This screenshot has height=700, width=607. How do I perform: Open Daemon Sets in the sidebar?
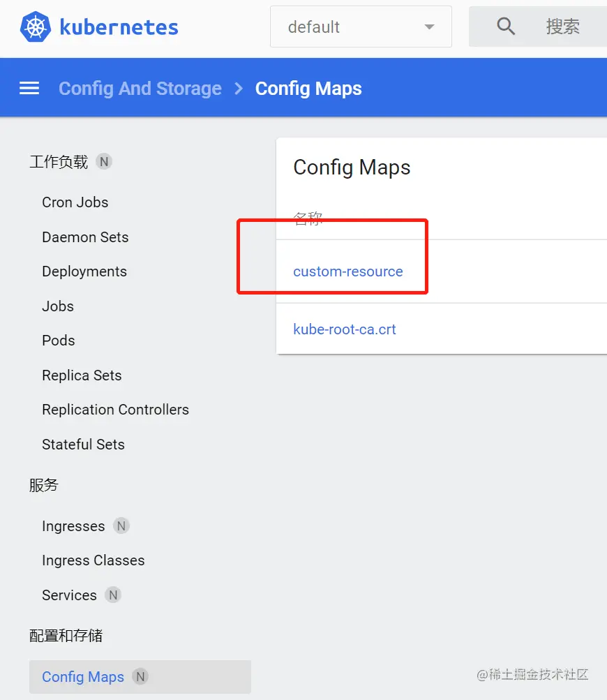click(85, 237)
